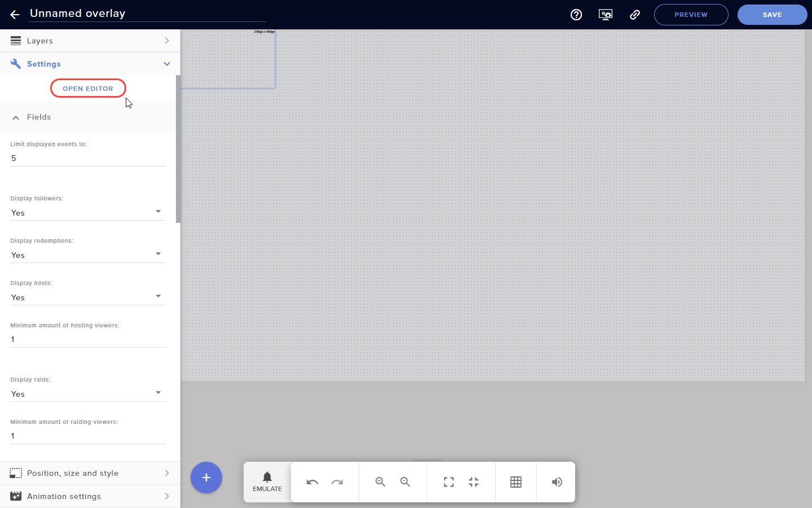The height and width of the screenshot is (508, 812).
Task: Copy the overlay link via chain icon
Action: [635, 15]
